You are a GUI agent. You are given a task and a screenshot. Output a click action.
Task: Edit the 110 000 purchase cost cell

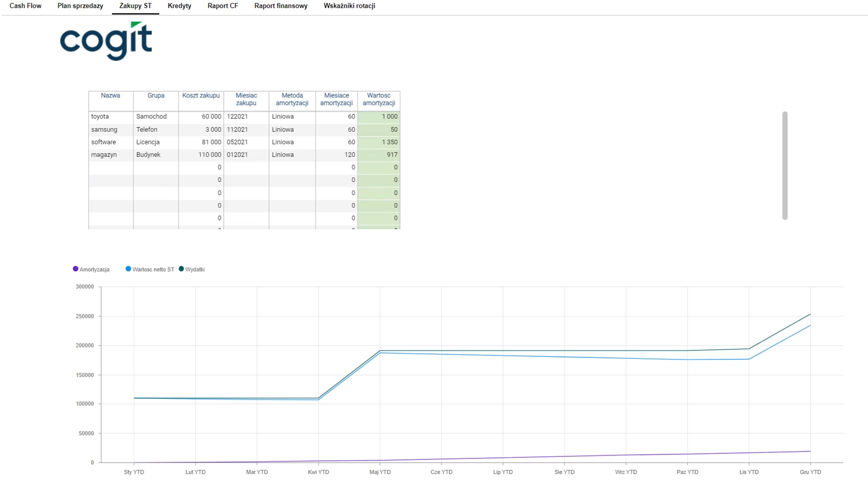[201, 154]
